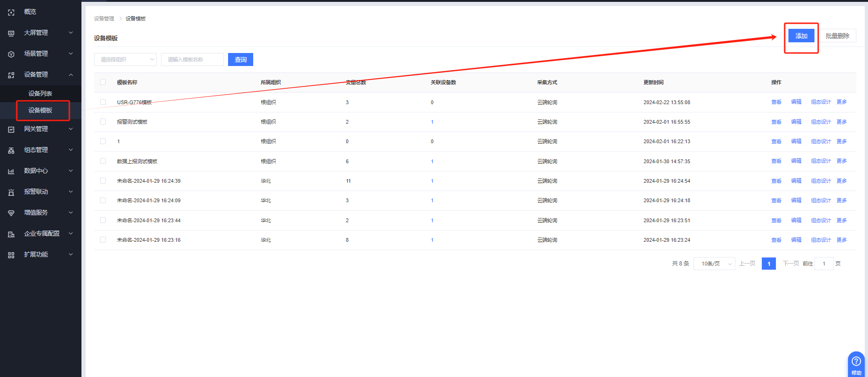
Task: Click the Overview (概览) sidebar icon
Action: [11, 13]
